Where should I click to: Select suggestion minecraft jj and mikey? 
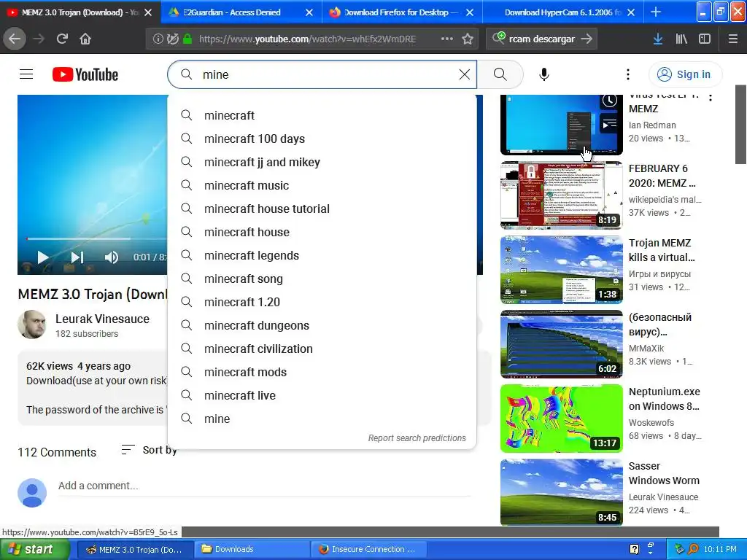pos(322,162)
